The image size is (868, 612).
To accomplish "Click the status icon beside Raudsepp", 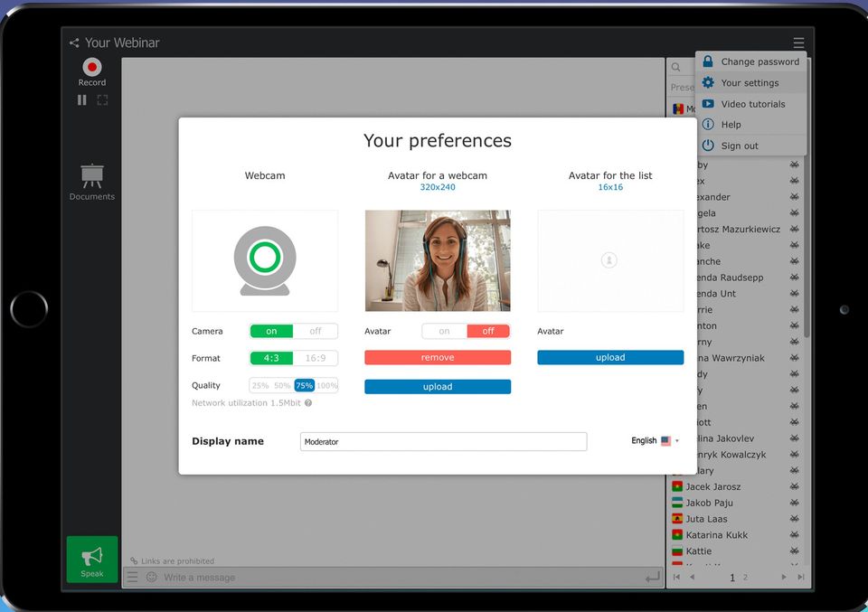I will click(795, 277).
